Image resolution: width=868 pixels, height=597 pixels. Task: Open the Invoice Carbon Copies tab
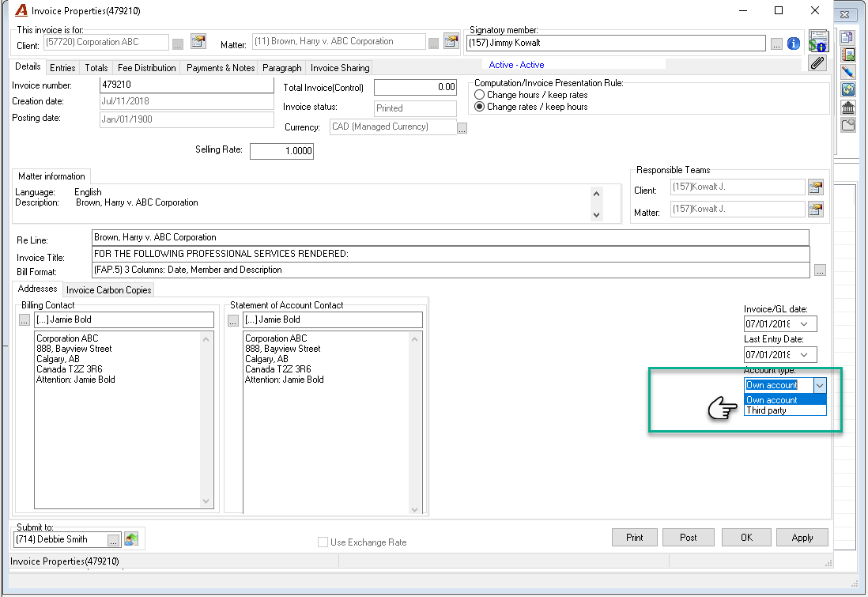coord(108,289)
